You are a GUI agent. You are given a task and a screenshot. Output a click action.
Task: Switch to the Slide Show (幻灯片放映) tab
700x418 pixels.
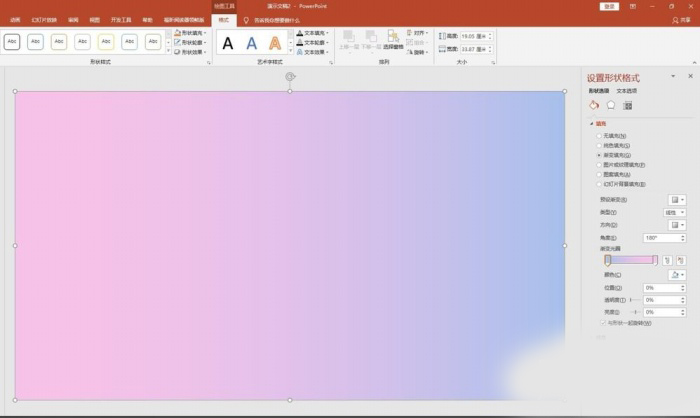[x=44, y=20]
